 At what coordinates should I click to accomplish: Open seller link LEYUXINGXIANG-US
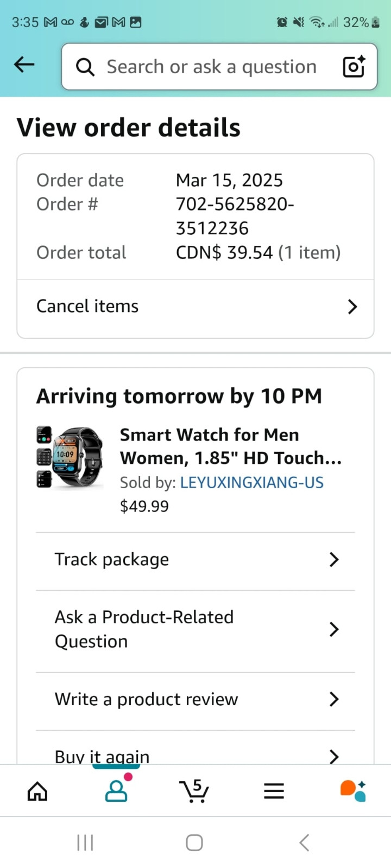point(251,483)
